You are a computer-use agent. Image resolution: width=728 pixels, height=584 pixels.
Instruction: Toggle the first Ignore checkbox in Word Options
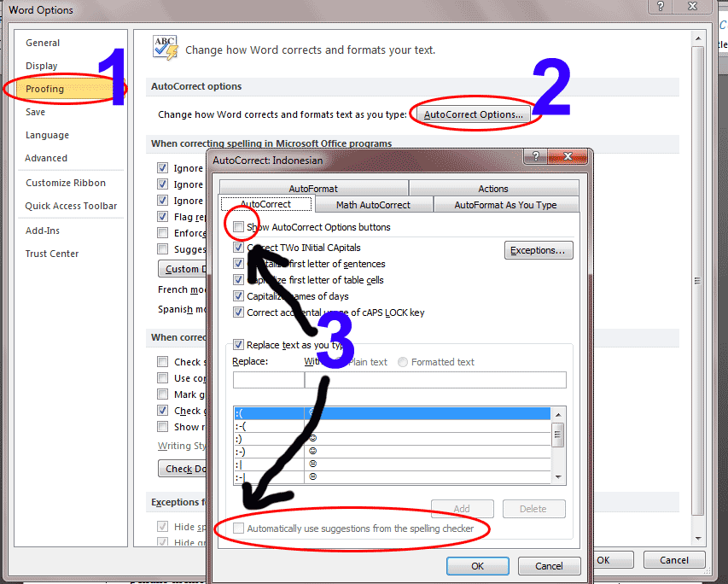click(162, 167)
